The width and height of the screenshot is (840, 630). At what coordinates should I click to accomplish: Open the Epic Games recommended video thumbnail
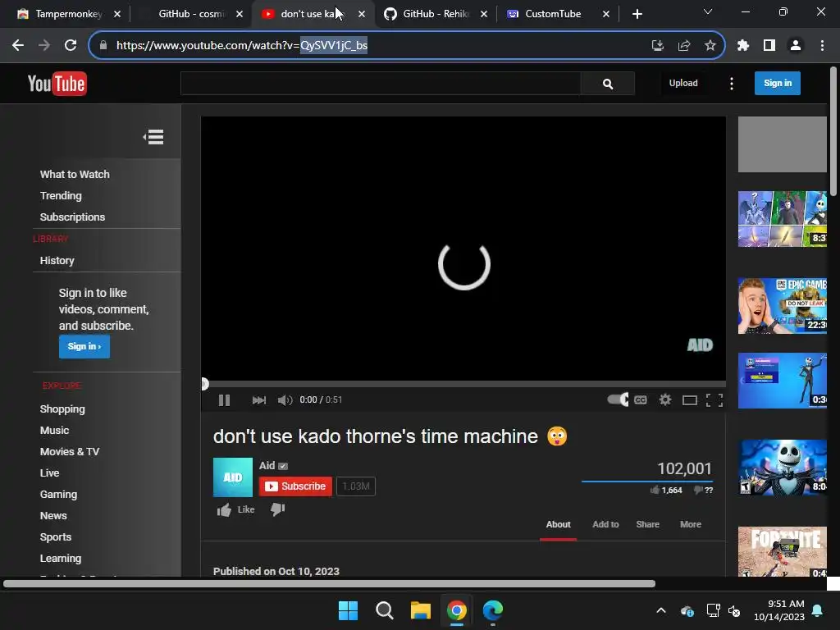[782, 305]
